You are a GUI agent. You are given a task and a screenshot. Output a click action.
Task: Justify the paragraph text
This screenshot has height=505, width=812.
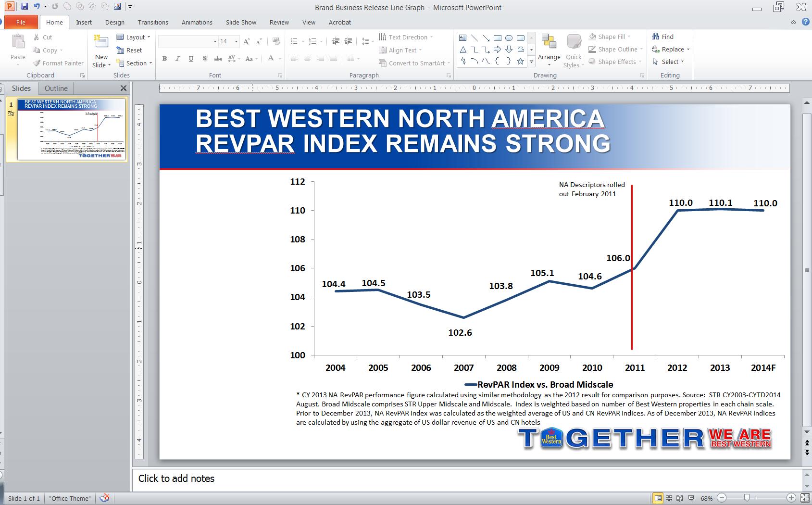tap(334, 59)
